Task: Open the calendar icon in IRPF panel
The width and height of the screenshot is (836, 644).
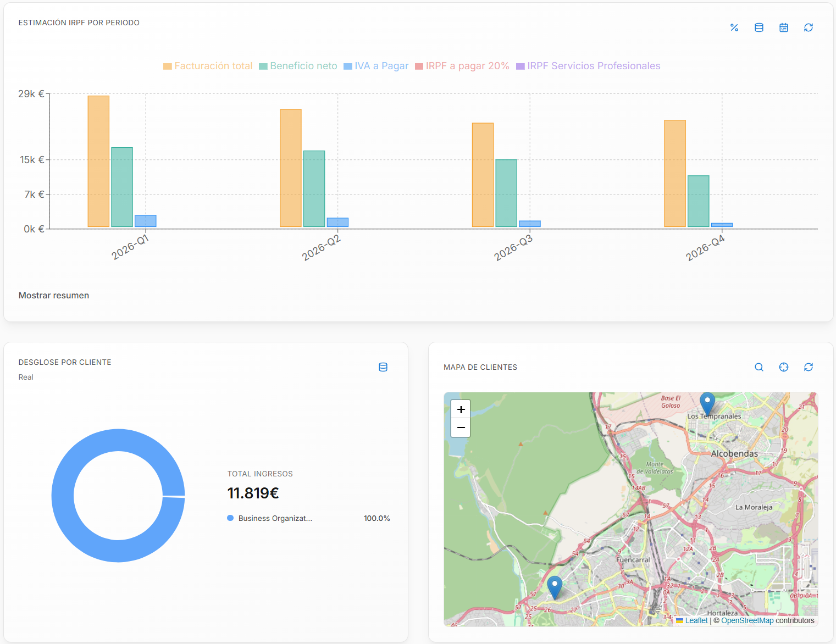Action: (x=784, y=27)
